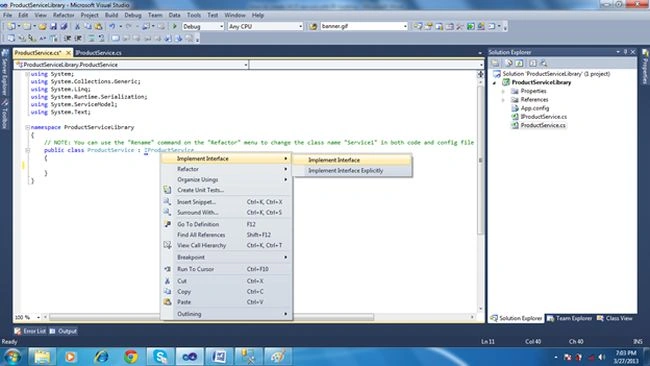Viewport: 650px width, 366px height.
Task: Click the Paste toolbar icon
Action: tap(98, 26)
